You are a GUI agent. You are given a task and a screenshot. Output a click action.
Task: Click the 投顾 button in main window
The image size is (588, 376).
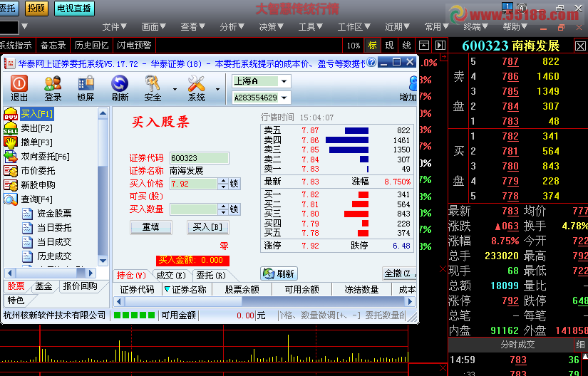[x=36, y=9]
